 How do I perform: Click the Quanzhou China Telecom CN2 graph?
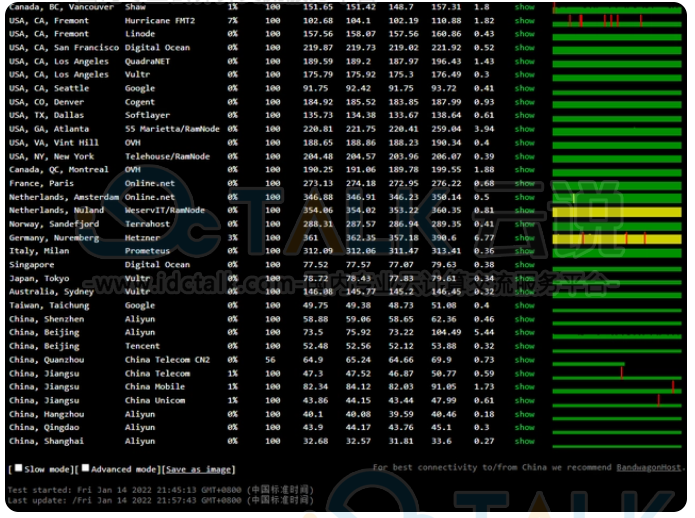point(588,364)
